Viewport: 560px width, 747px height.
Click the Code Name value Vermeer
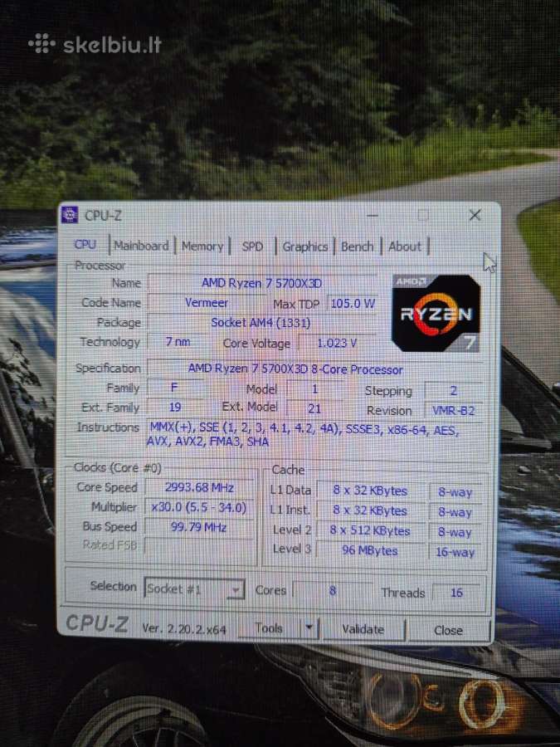(207, 302)
